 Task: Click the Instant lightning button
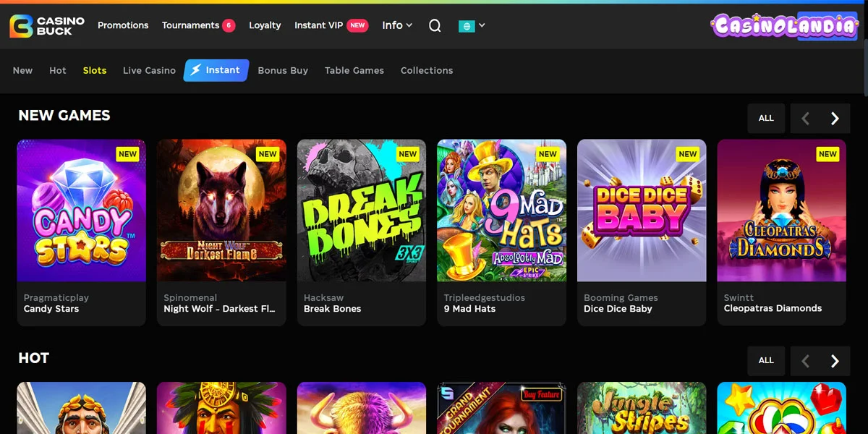tap(216, 70)
